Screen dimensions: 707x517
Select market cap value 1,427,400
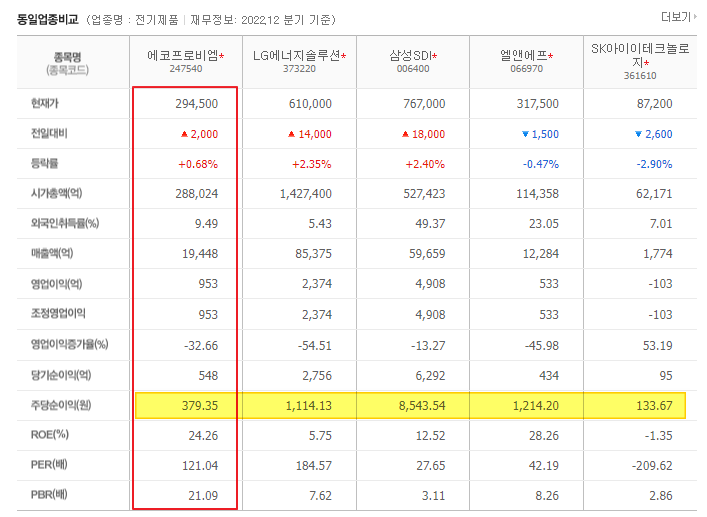(306, 194)
